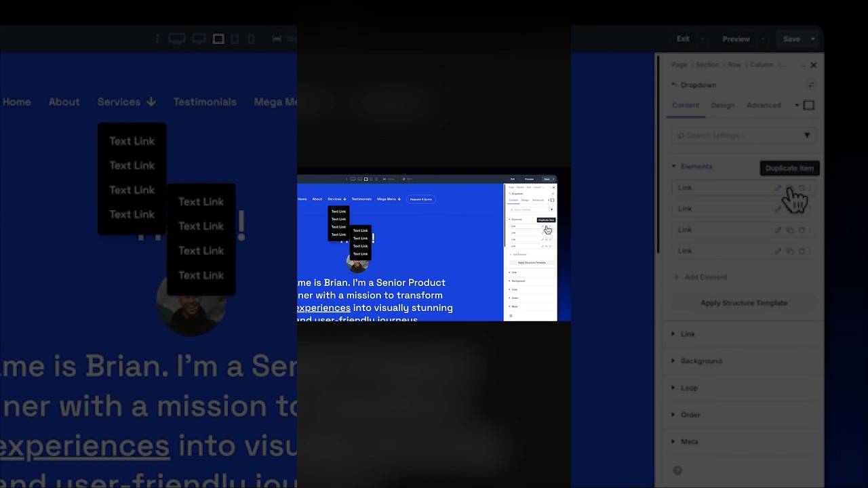Open the Services dropdown arrow in enlarged navigation
868x488 pixels.
pyautogui.click(x=151, y=102)
